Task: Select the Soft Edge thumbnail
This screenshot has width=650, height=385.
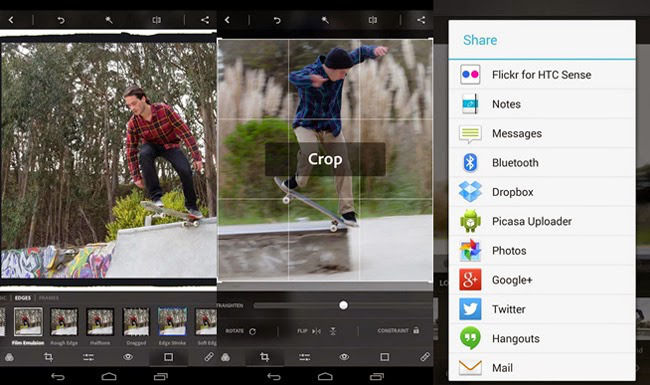Action: [206, 321]
